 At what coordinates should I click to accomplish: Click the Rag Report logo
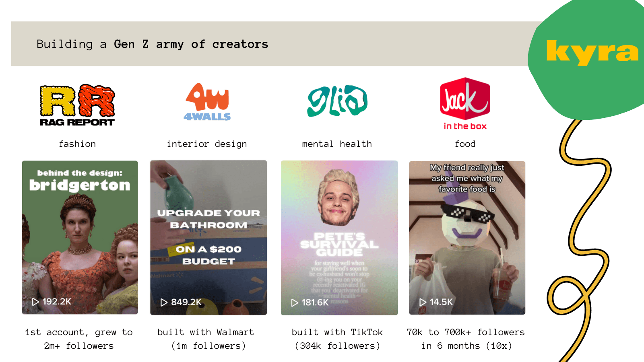tap(77, 105)
